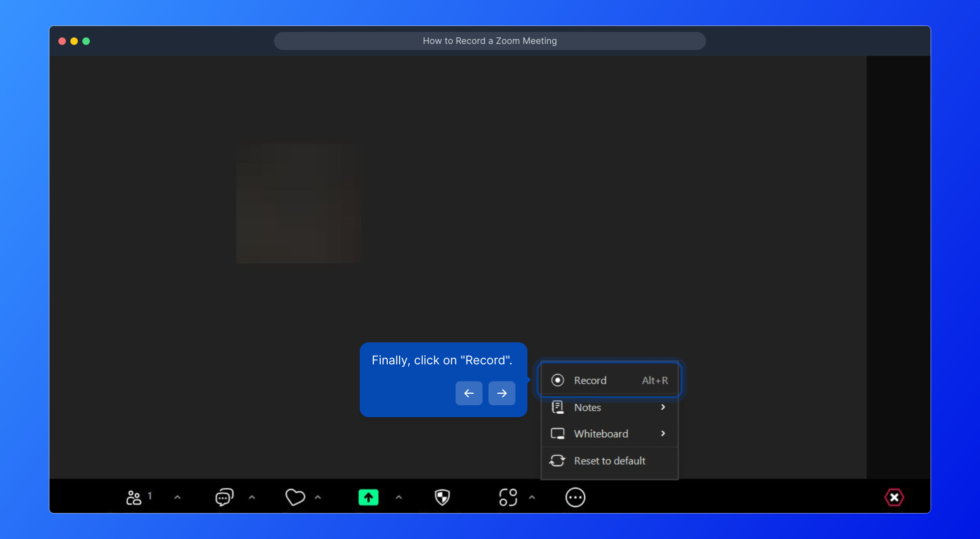Expand the caret next to Participants
Viewport: 980px width, 539px height.
point(177,498)
